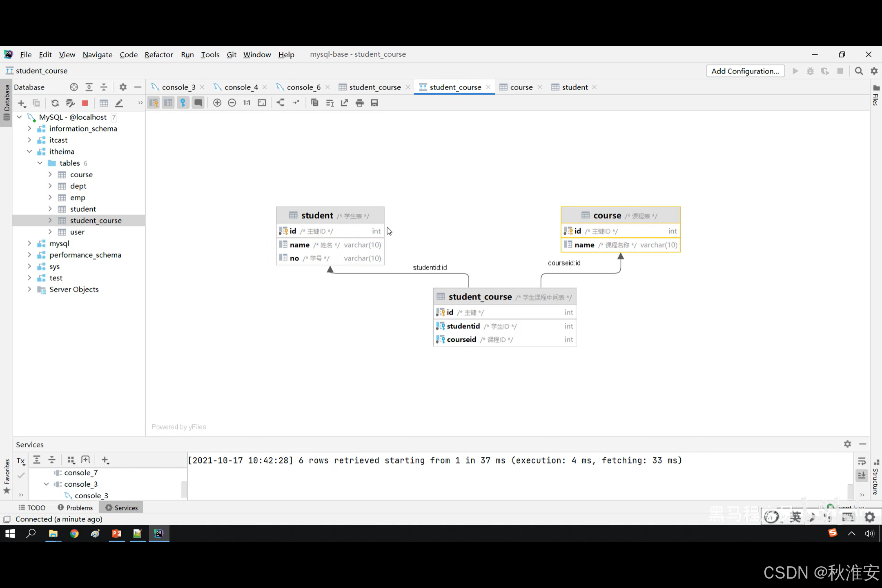This screenshot has height=588, width=882.
Task: Save the diagram with disk icon
Action: click(374, 103)
